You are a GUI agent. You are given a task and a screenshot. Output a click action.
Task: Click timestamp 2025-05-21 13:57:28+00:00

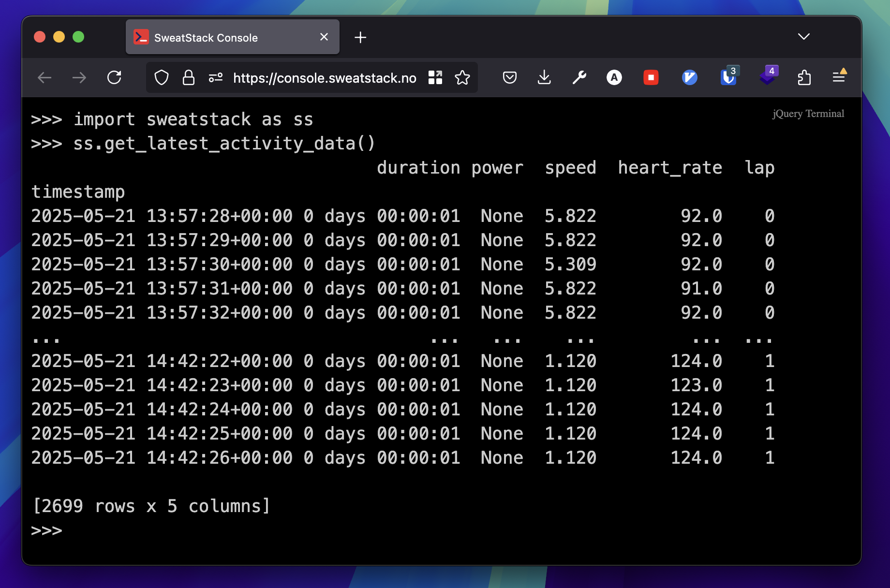pyautogui.click(x=162, y=216)
